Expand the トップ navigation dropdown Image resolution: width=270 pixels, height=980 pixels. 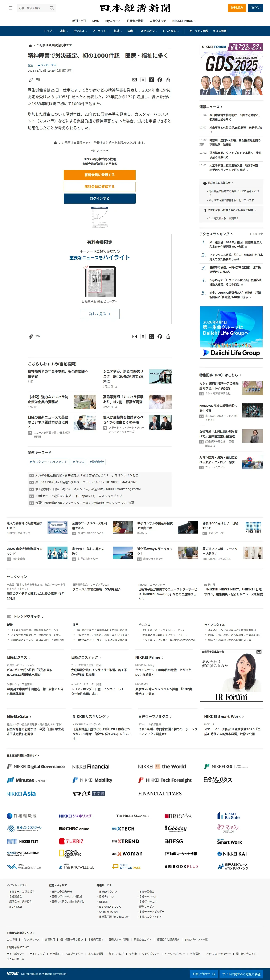point(49,31)
